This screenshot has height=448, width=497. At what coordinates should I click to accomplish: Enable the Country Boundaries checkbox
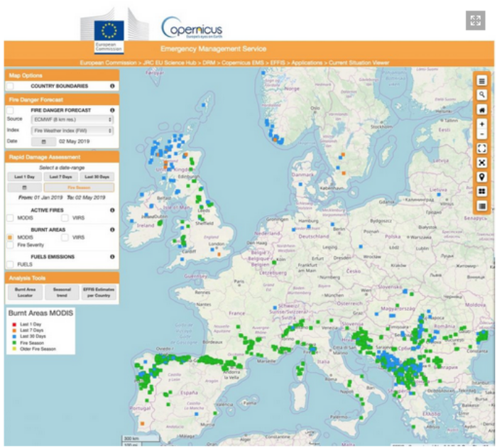pyautogui.click(x=10, y=86)
